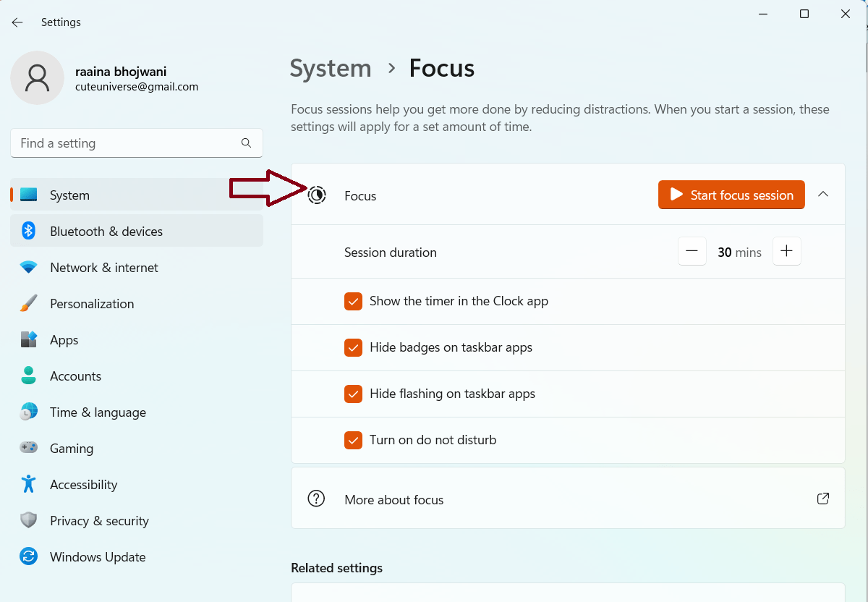Select the Gaming controller icon

[x=28, y=448]
